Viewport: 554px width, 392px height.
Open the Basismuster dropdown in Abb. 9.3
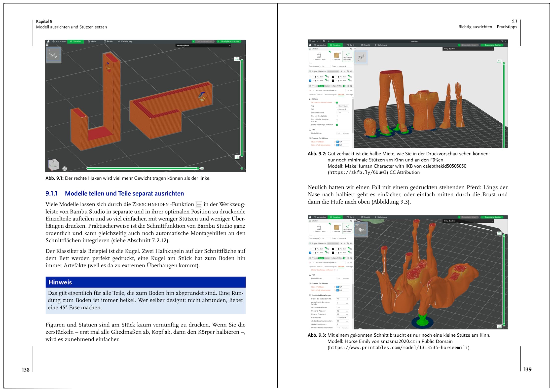(343, 318)
